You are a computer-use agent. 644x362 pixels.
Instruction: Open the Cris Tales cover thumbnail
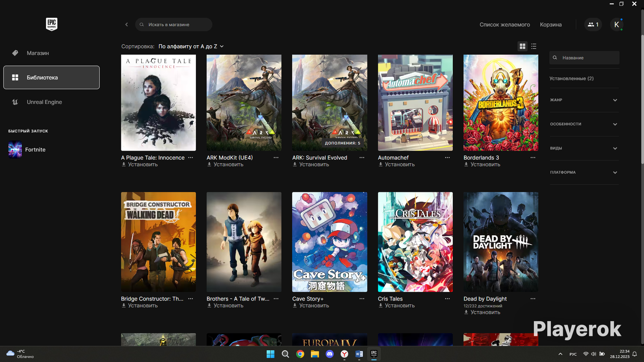pyautogui.click(x=415, y=242)
